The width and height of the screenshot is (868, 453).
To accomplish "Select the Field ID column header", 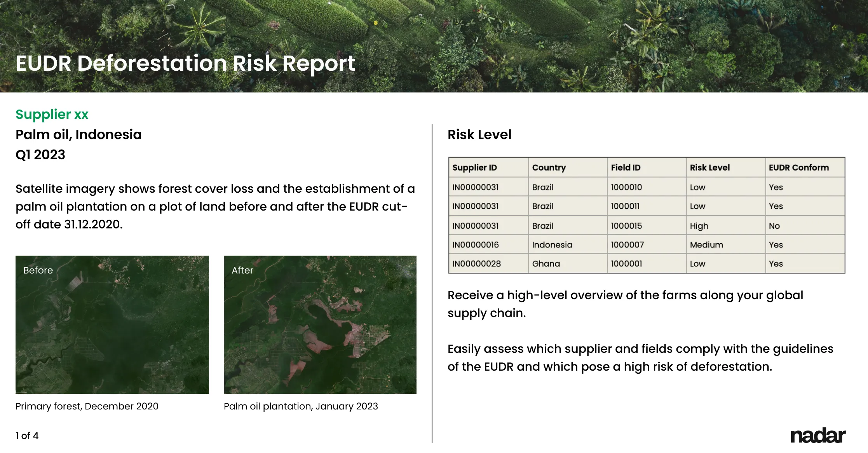I will coord(625,167).
